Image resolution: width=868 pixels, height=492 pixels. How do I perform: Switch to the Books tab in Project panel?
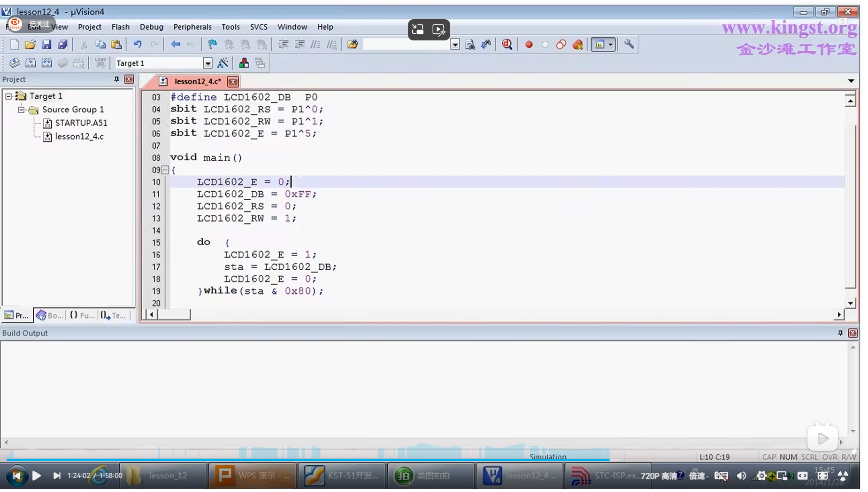pyautogui.click(x=49, y=315)
